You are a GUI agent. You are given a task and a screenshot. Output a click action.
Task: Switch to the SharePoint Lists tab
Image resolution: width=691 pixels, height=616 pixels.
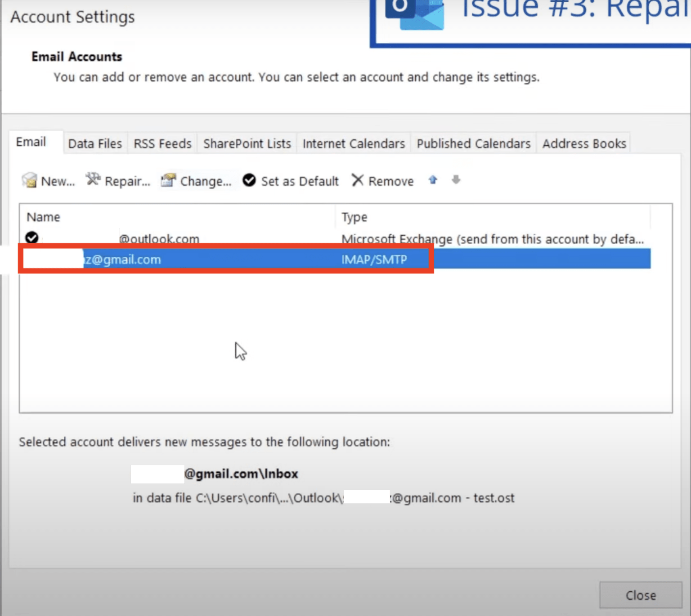coord(247,143)
